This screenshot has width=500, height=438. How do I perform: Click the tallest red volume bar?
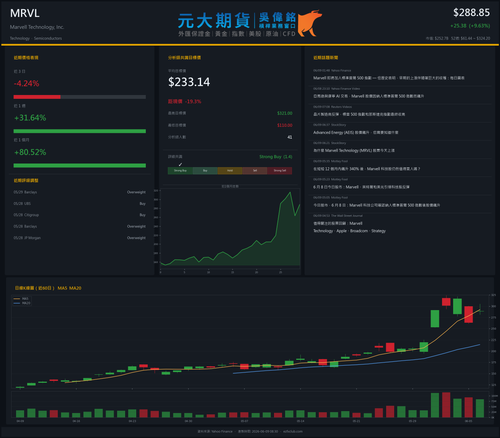click(x=446, y=405)
